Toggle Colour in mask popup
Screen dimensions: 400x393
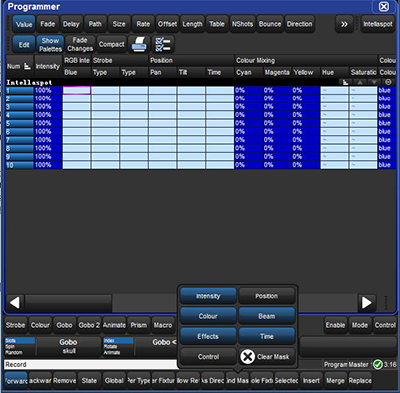click(x=208, y=316)
